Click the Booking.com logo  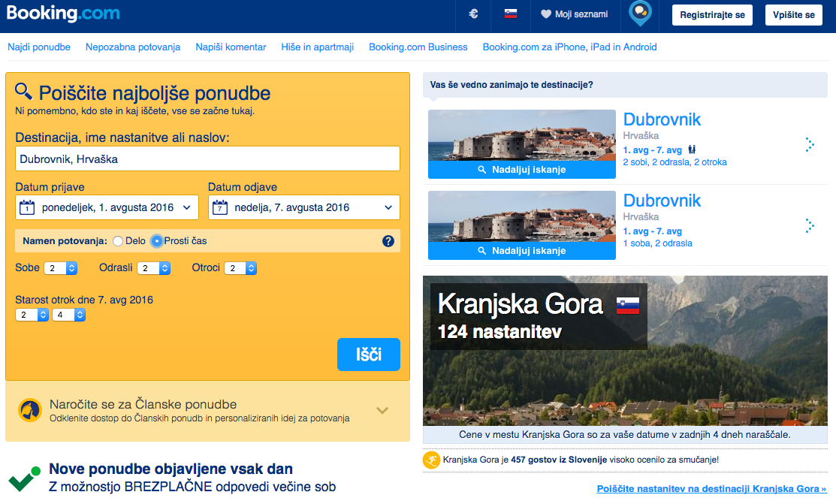[x=63, y=14]
